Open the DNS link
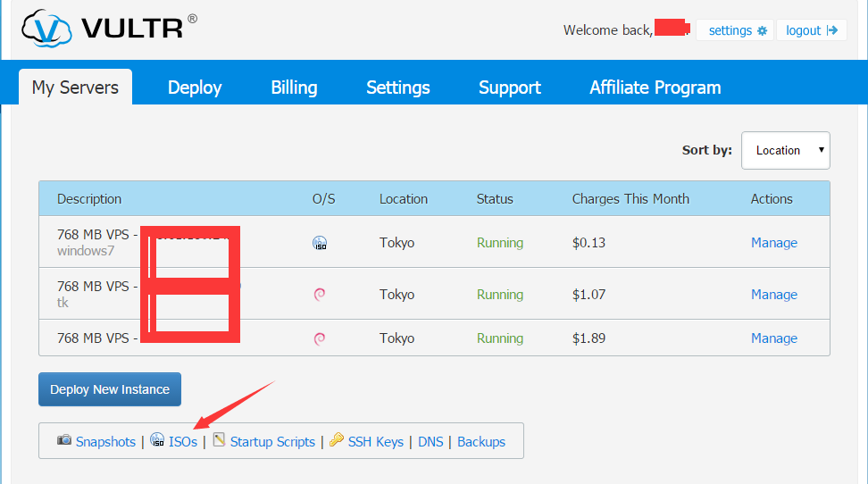Viewport: 868px width, 484px height. (430, 442)
